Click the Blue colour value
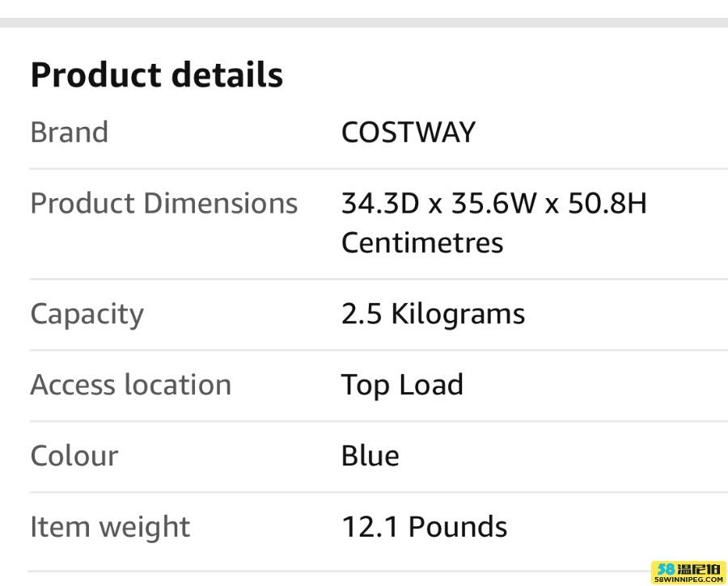 click(370, 456)
